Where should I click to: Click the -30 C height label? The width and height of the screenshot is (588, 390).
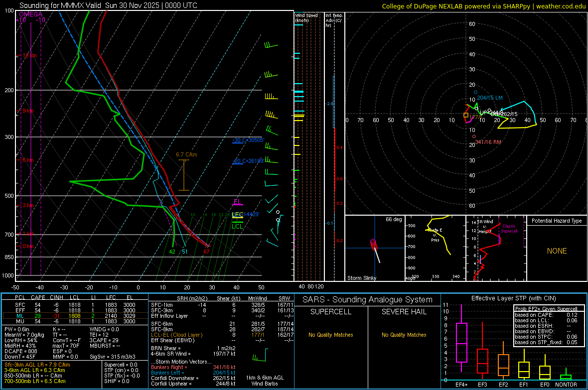click(x=248, y=140)
